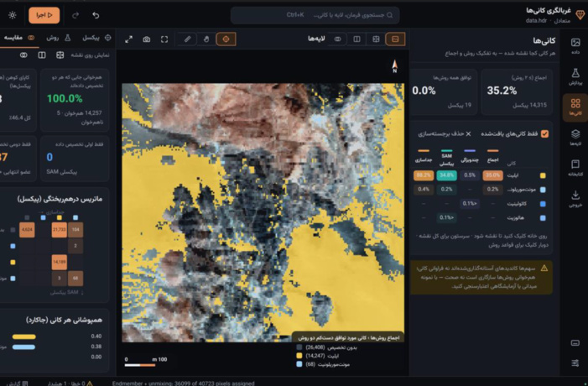Toggle the light/dark theme sun icon

[13, 15]
